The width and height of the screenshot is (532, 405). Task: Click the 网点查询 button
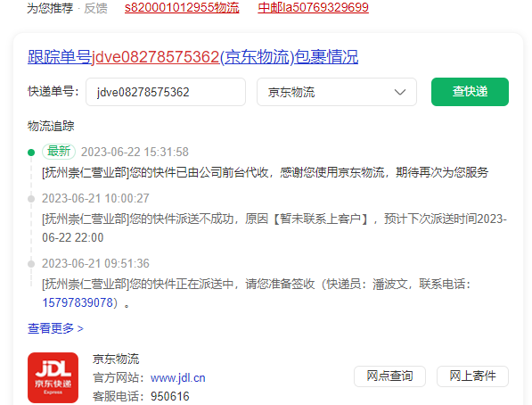click(x=389, y=376)
